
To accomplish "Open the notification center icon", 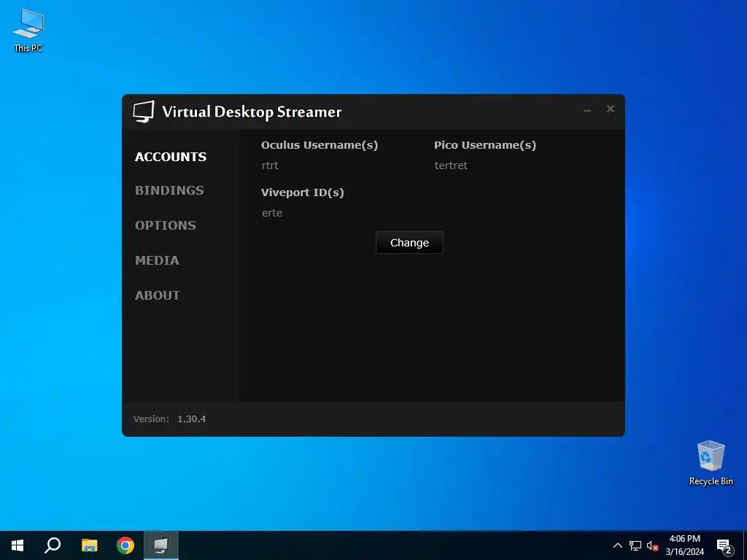I will [x=724, y=545].
